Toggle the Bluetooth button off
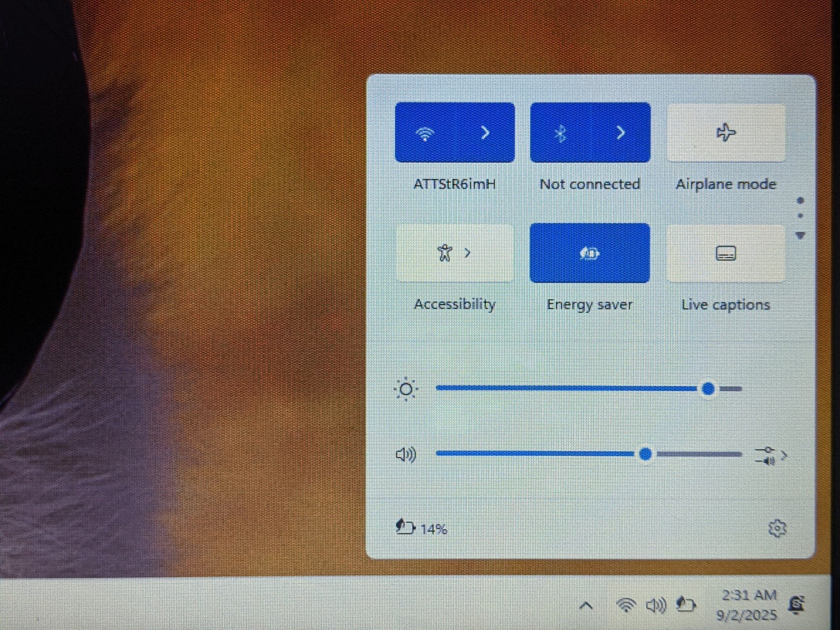 click(560, 133)
